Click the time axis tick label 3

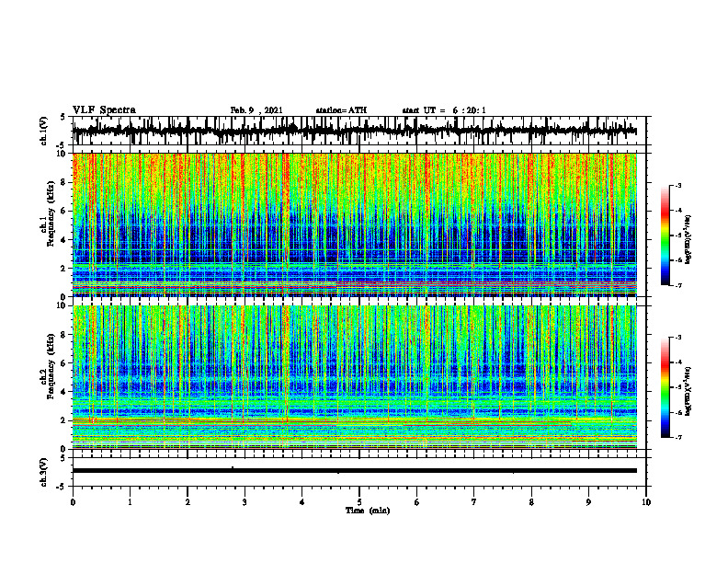point(245,502)
